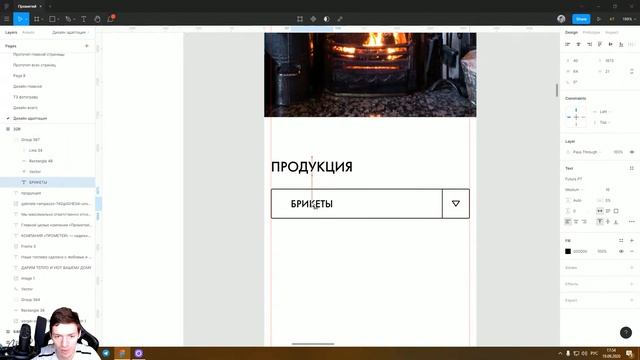Viewport: 640px width, 360px height.
Task: Switch to the Inspect tab
Action: click(611, 32)
